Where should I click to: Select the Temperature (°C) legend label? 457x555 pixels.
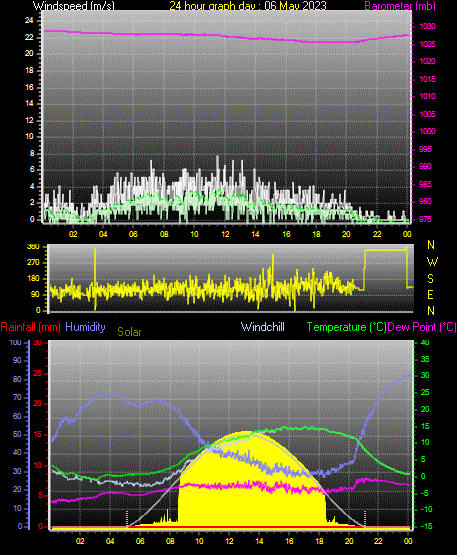(346, 327)
